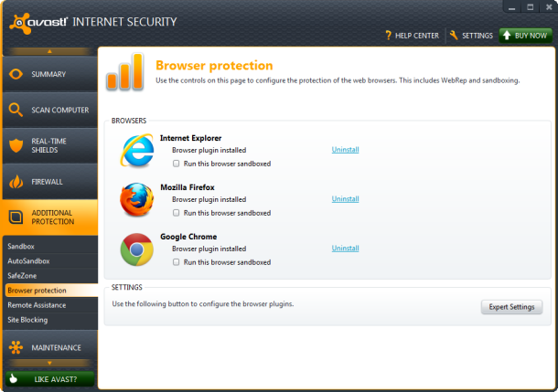Click the Internet Explorer browser icon
This screenshot has width=558, height=392.
136,151
